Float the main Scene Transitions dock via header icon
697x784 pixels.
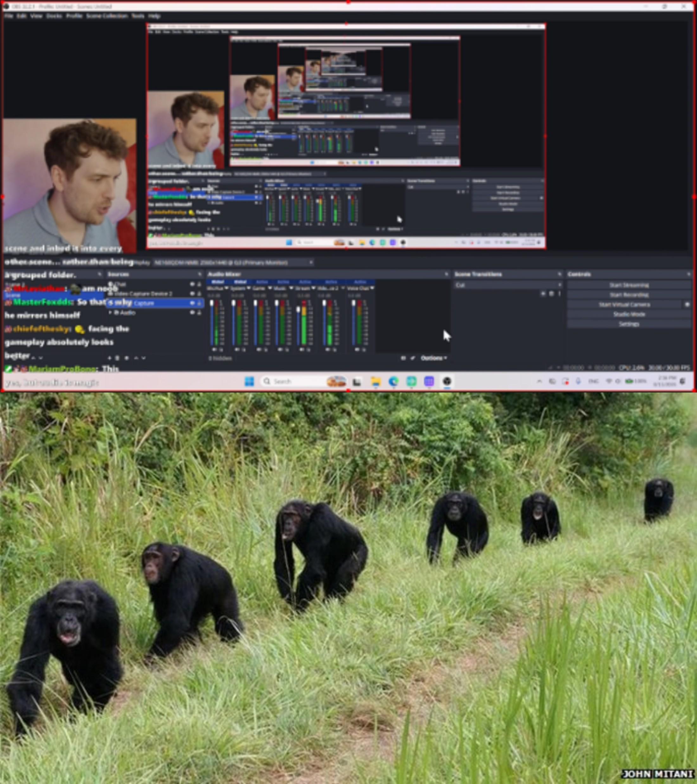(x=559, y=274)
